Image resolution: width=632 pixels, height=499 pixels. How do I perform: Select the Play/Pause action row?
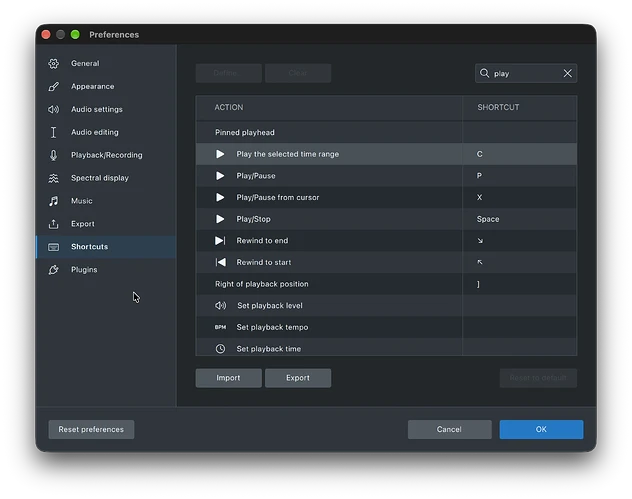point(386,176)
